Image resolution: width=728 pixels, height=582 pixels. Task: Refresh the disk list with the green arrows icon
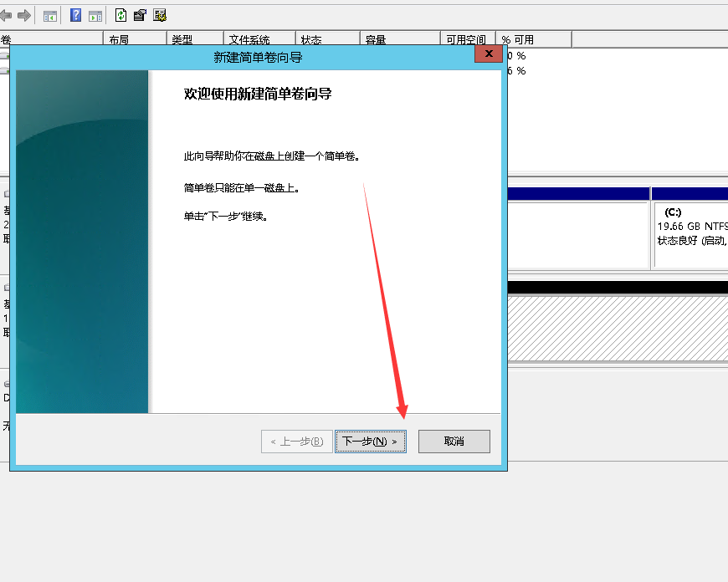[x=121, y=15]
